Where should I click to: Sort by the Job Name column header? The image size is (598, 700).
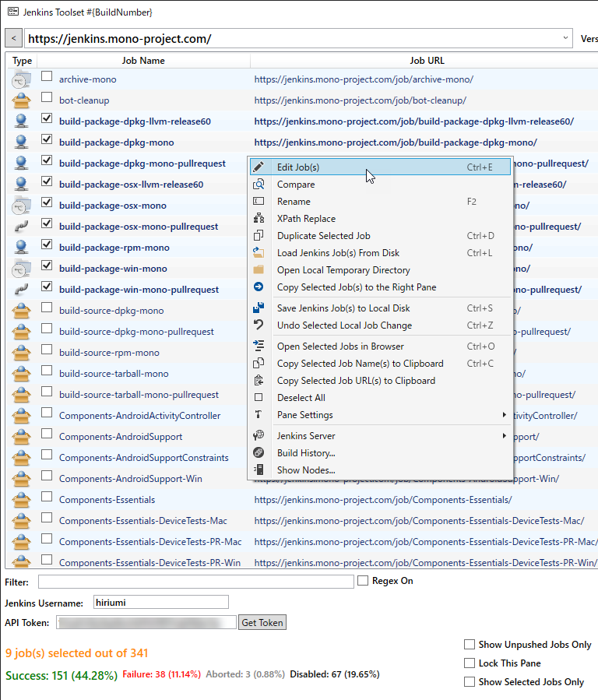click(x=143, y=60)
